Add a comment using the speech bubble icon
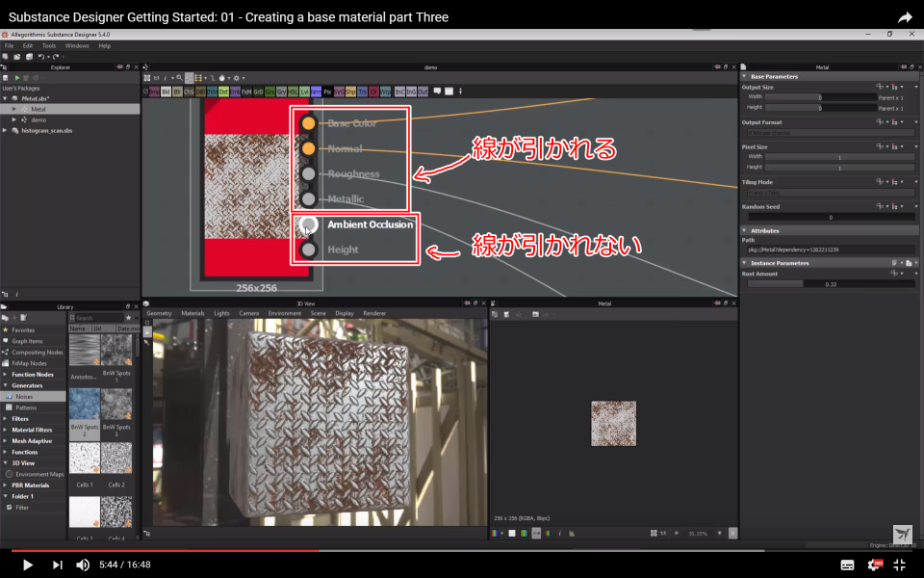 click(x=437, y=92)
